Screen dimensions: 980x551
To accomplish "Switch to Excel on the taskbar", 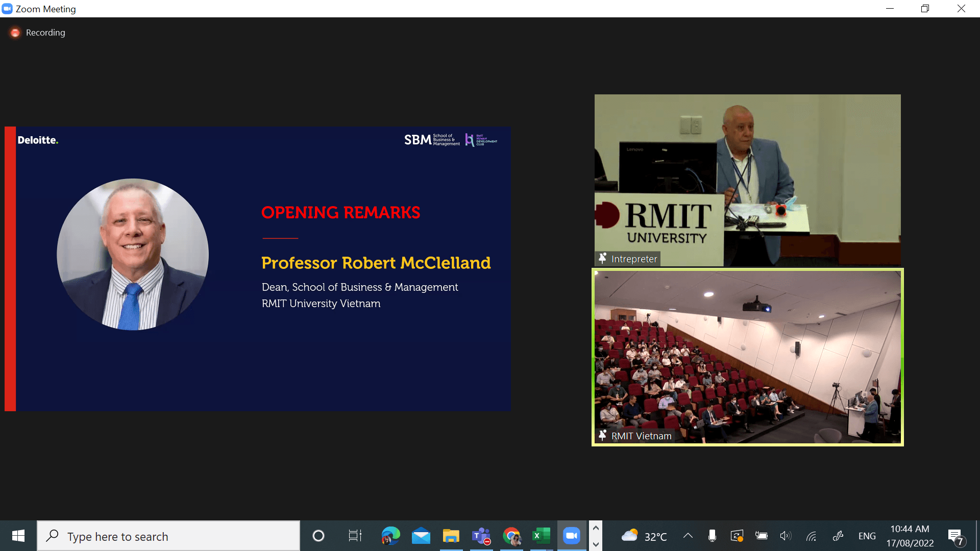I will [542, 536].
